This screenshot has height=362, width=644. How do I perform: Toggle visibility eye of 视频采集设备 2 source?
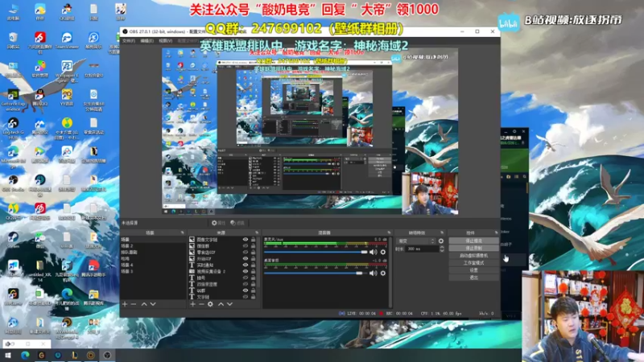click(246, 271)
